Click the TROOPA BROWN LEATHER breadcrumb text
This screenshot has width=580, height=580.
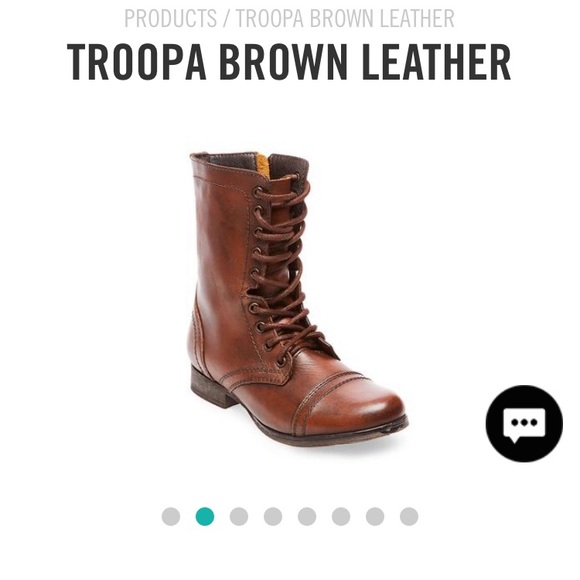(x=345, y=18)
